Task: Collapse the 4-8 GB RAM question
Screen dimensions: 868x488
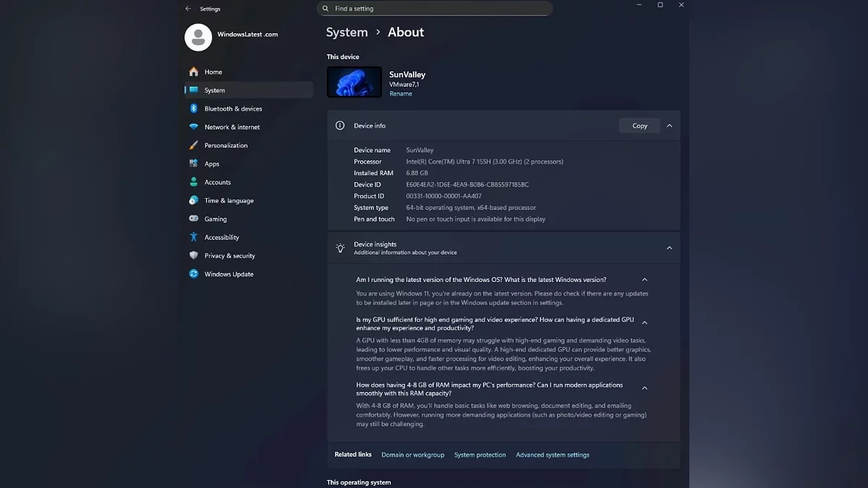Action: (644, 388)
